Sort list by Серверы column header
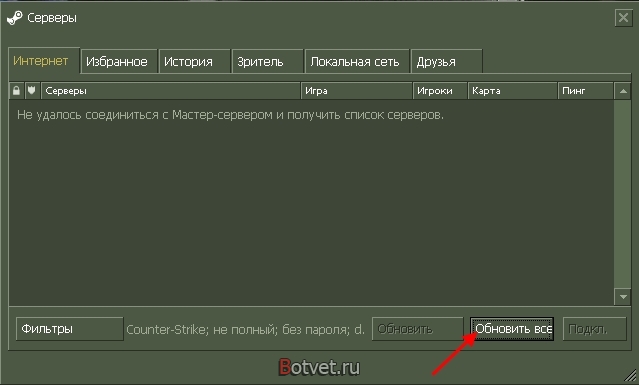 point(171,91)
